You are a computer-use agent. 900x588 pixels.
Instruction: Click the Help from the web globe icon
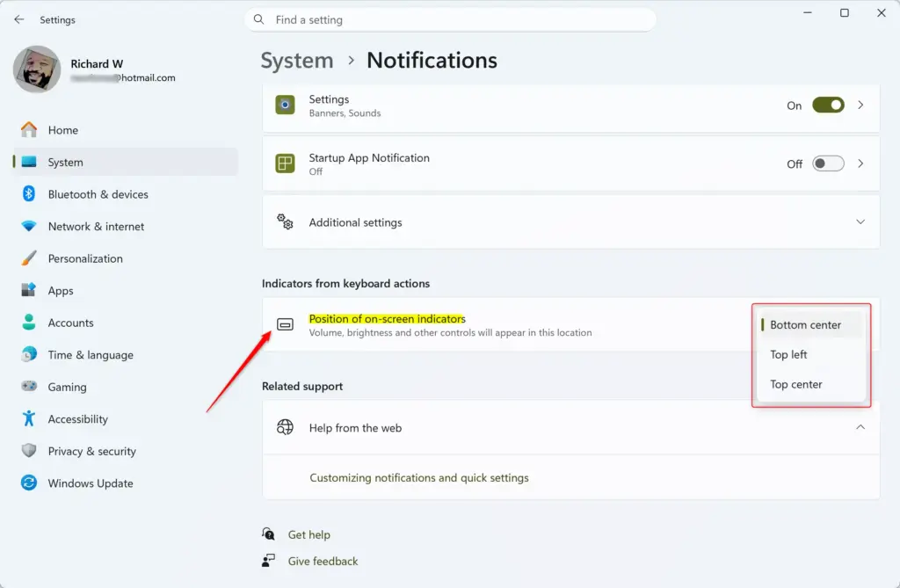coord(285,427)
